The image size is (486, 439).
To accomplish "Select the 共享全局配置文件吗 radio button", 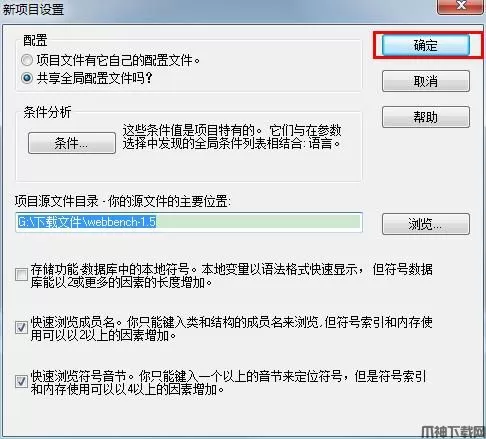I will coord(27,78).
